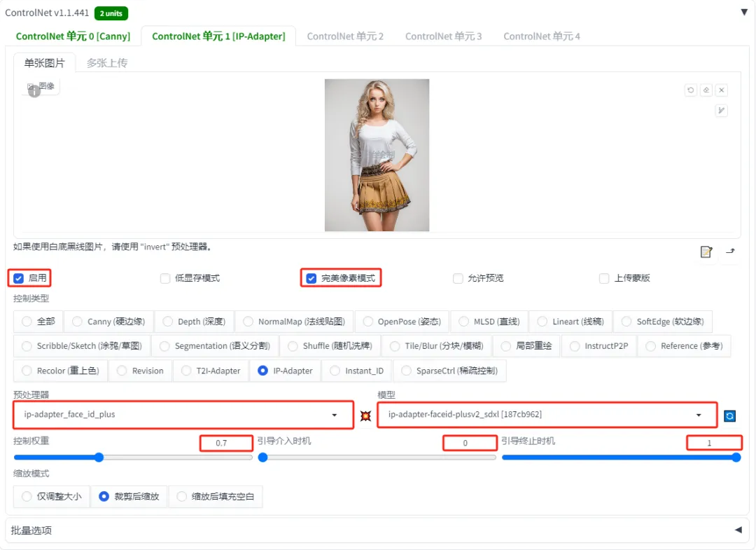The image size is (756, 550).
Task: Click the curved arrow send-dimensions icon
Action: 730,251
